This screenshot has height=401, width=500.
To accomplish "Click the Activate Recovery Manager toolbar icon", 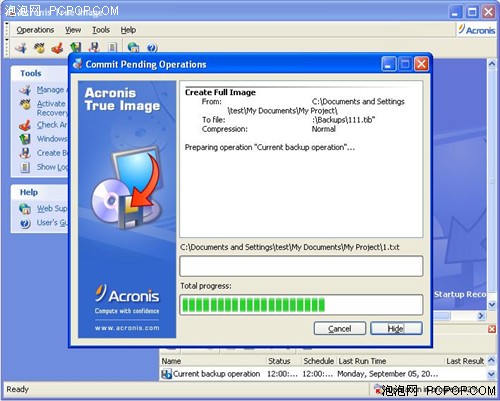I will click(x=39, y=48).
